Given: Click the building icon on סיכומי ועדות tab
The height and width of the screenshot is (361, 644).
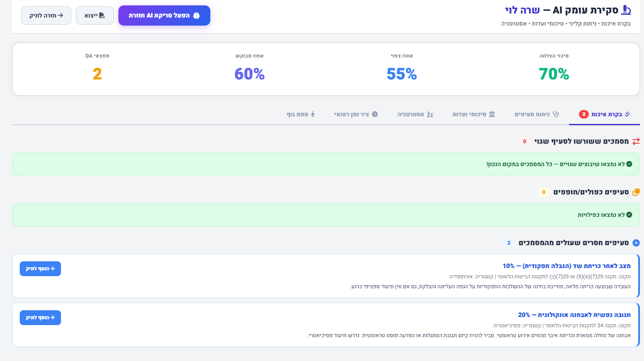Looking at the screenshot, I should 492,114.
